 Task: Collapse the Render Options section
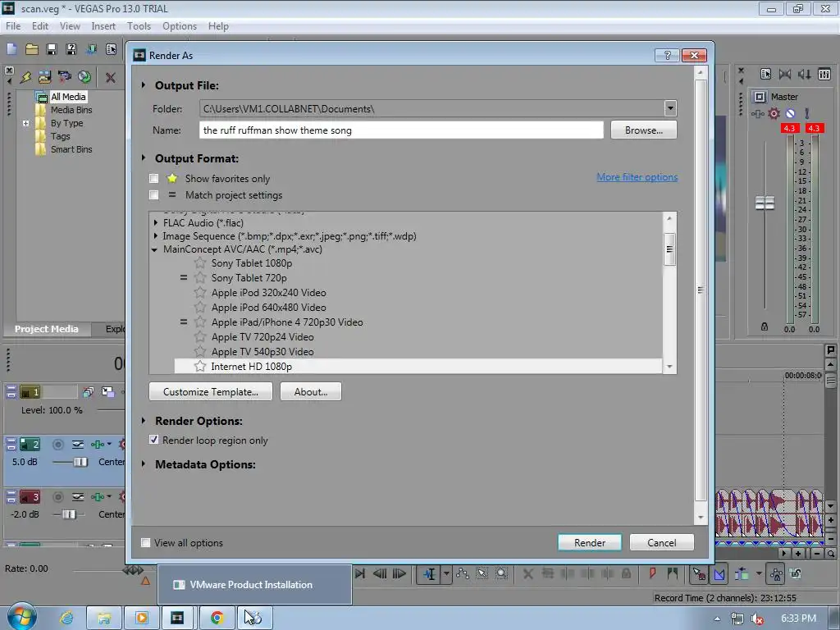(143, 421)
